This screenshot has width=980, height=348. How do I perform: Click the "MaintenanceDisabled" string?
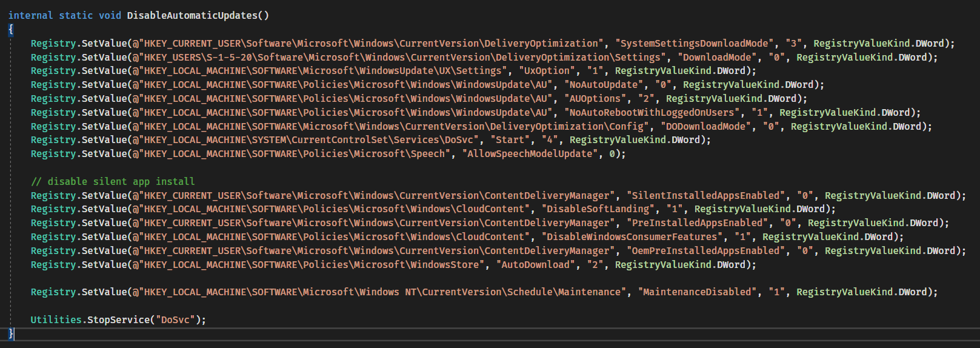(x=697, y=292)
